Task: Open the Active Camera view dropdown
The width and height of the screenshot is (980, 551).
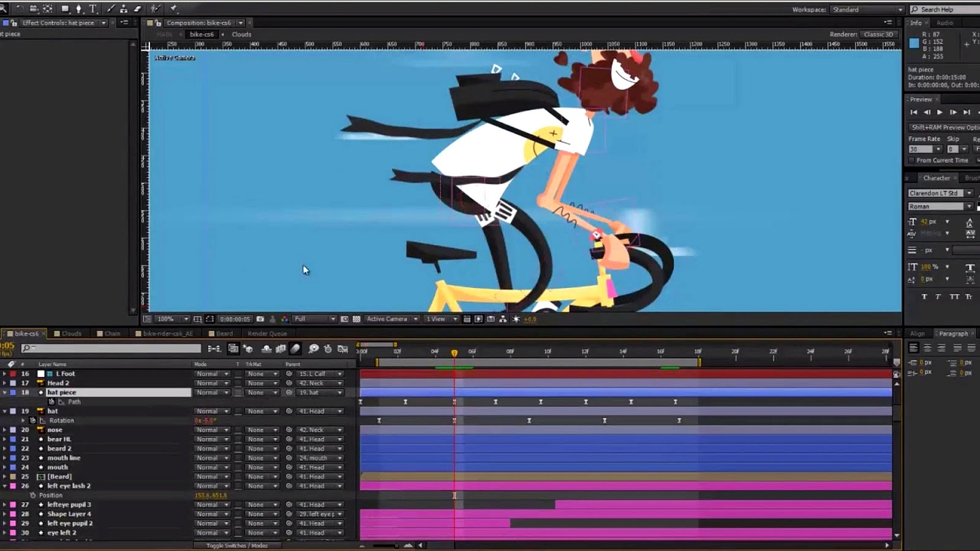Action: (x=390, y=319)
